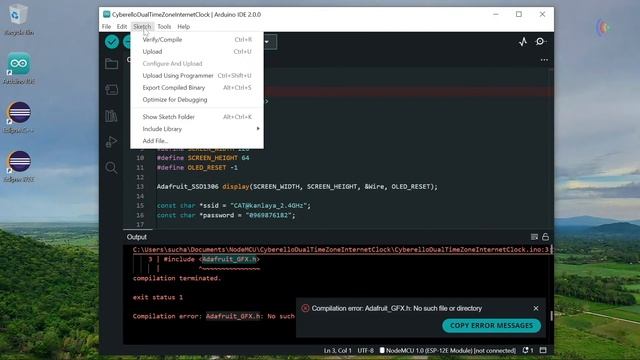
Task: Open the Boards Manager sidebar icon
Action: pos(111,89)
